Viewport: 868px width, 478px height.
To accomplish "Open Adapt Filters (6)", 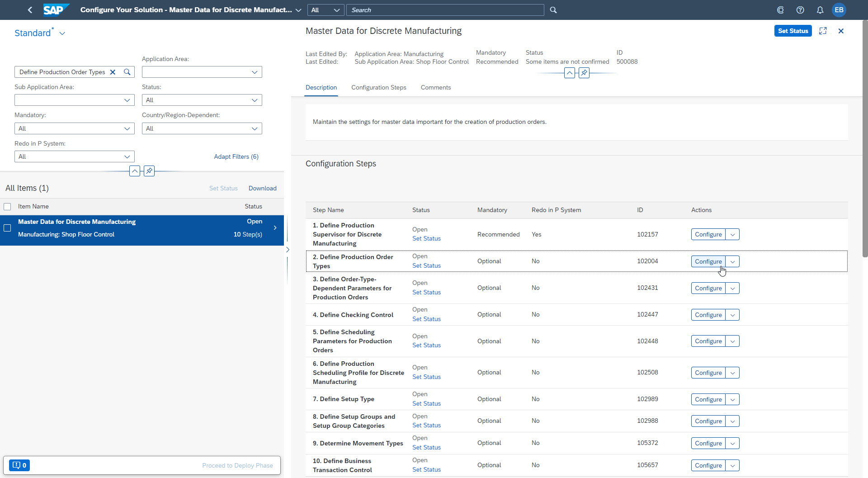I will click(x=236, y=156).
